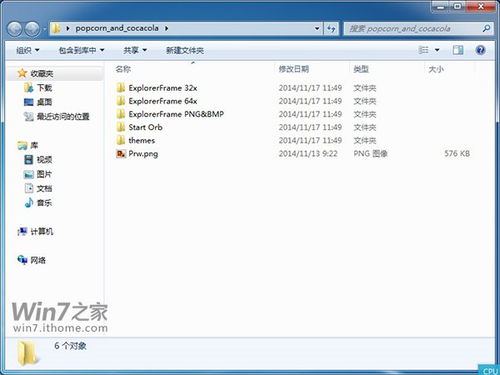The width and height of the screenshot is (500, 375).
Task: Click the 网络 network icon
Action: coord(22,260)
